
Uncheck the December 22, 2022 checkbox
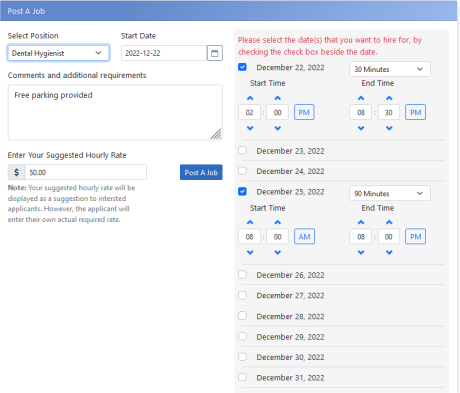[x=242, y=67]
